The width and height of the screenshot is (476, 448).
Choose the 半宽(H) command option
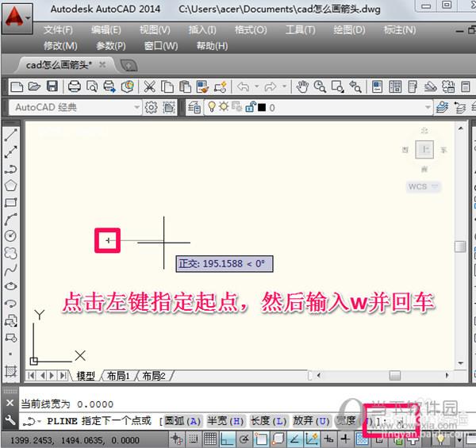tap(225, 421)
